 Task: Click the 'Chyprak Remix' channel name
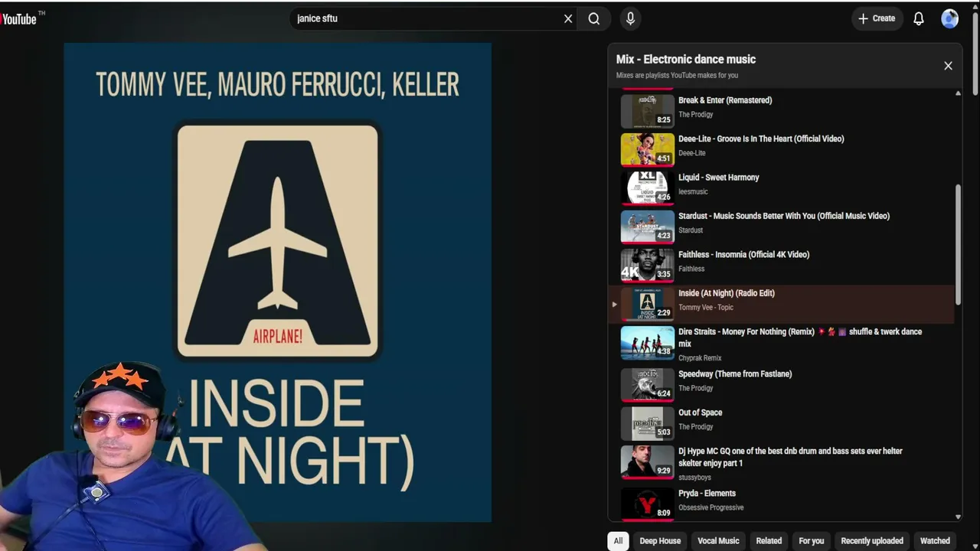point(700,358)
